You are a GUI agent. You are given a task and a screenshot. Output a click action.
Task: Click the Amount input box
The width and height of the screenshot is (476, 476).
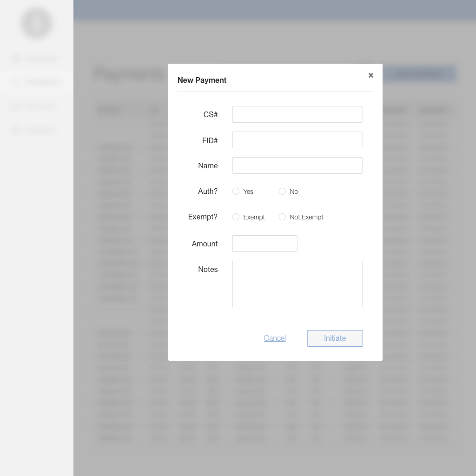click(264, 244)
